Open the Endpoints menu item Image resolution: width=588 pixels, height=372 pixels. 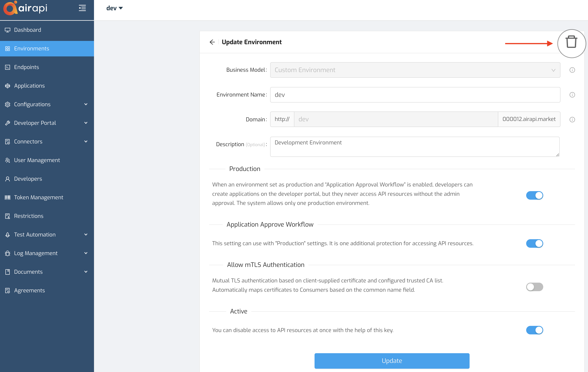coord(47,67)
